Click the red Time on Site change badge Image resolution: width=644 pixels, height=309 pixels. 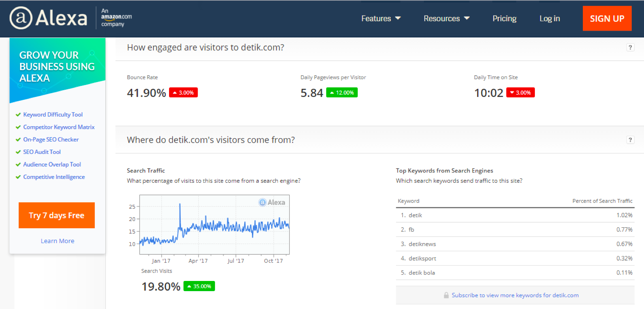520,93
